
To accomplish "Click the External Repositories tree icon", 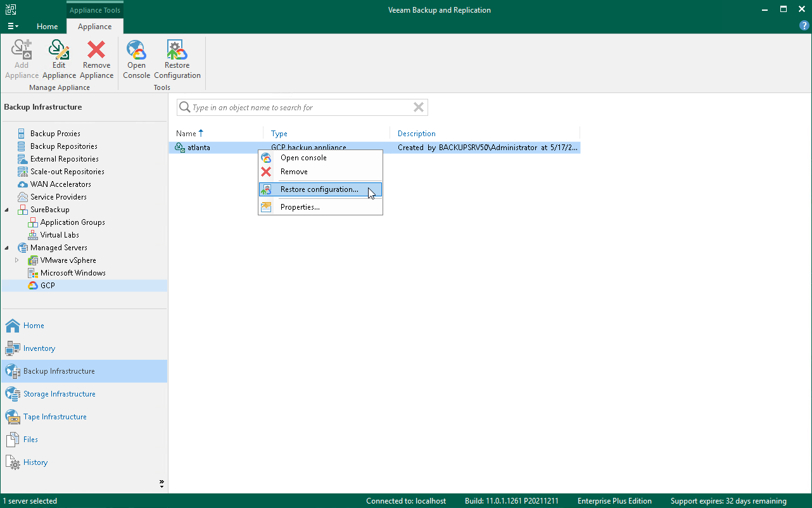I will pos(23,159).
